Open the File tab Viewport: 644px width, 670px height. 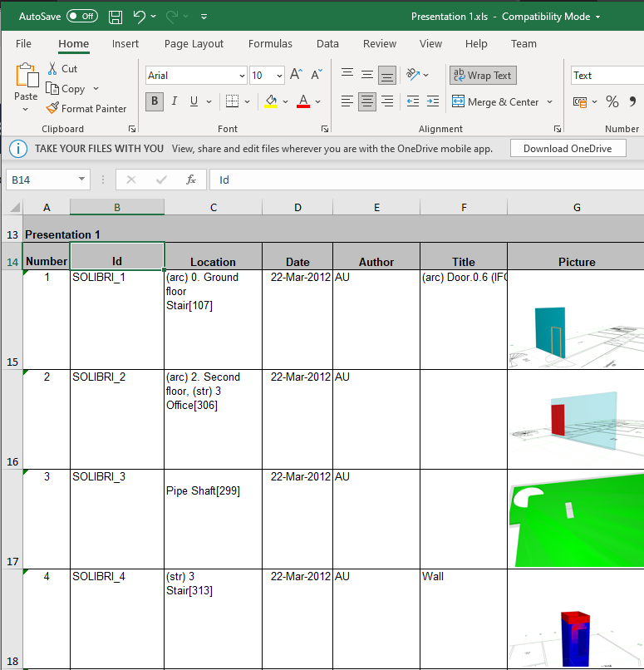pyautogui.click(x=23, y=43)
